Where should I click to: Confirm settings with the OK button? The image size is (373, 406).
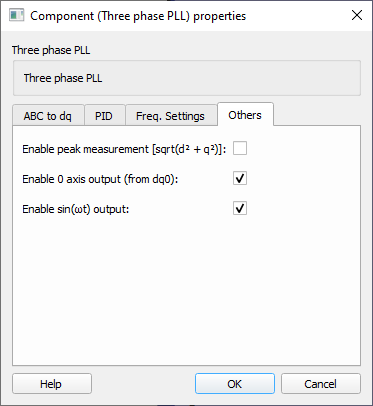point(235,384)
